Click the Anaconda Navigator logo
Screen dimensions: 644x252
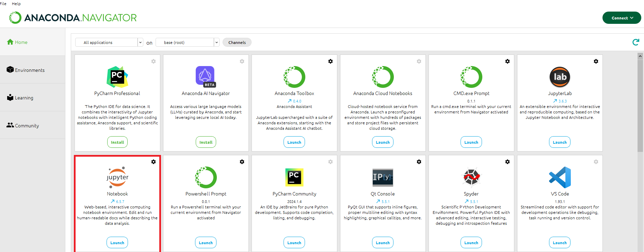[x=73, y=18]
